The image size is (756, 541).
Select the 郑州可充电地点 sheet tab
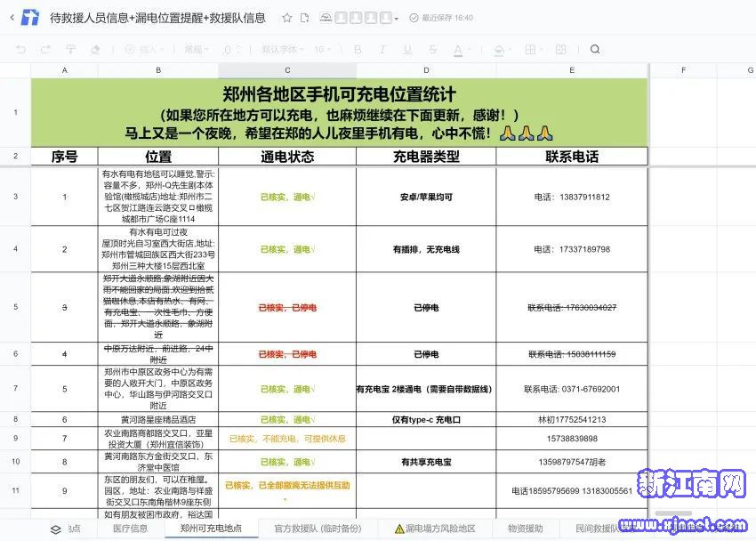point(211,529)
